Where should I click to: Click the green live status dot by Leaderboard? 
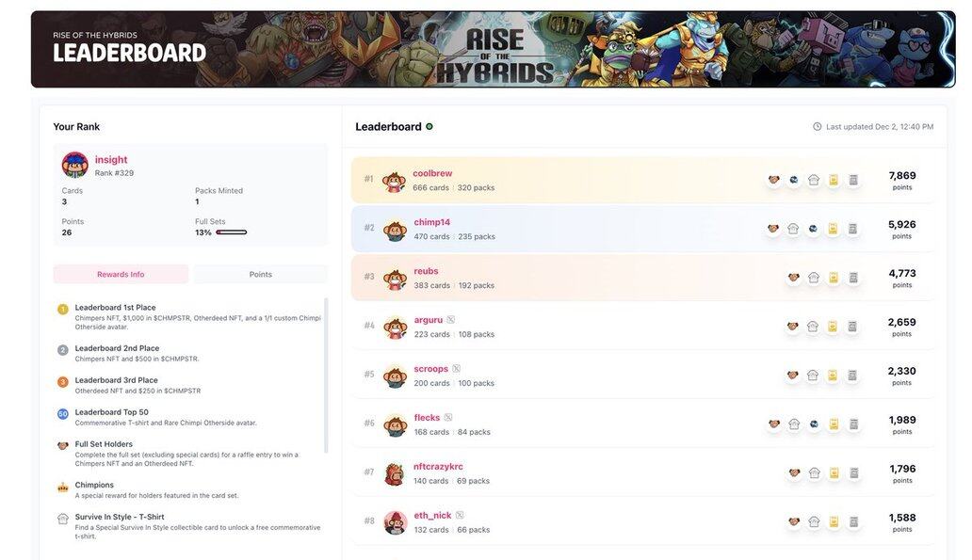coord(429,126)
